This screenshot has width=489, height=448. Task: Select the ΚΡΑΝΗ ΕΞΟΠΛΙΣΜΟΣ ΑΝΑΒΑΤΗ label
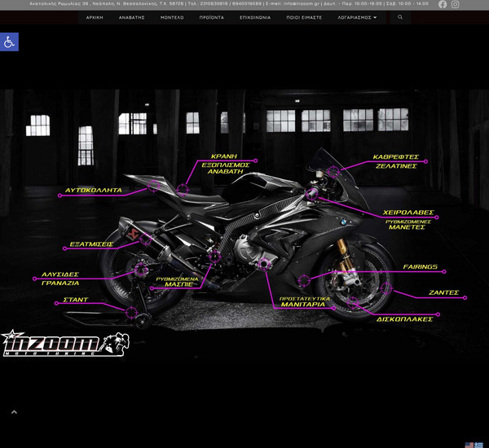pos(225,164)
